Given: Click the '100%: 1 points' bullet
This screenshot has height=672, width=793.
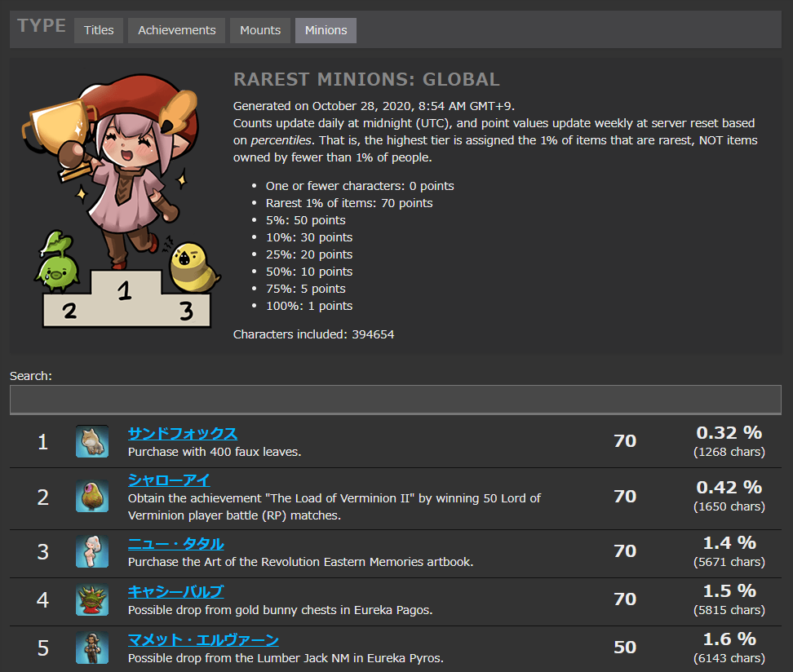Looking at the screenshot, I should tap(309, 306).
